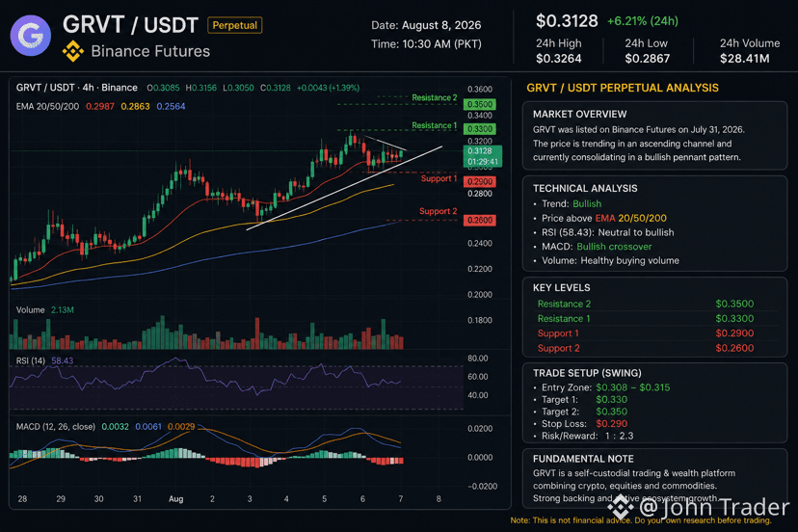798x532 pixels.
Task: Click the H0.3156 high value
Action: [x=201, y=88]
